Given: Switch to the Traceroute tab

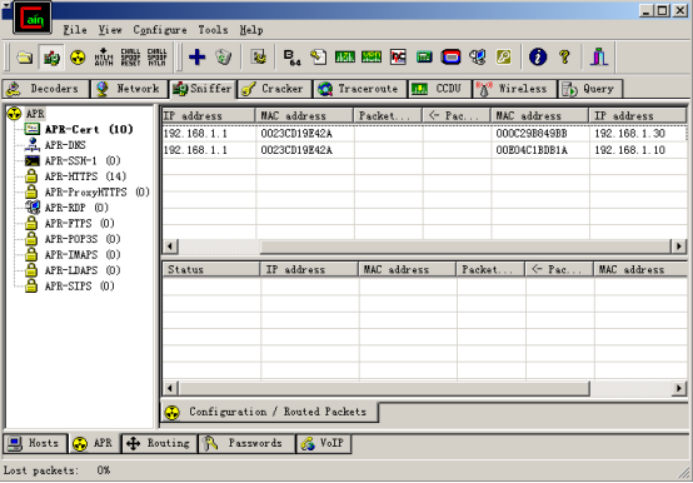Looking at the screenshot, I should point(360,89).
